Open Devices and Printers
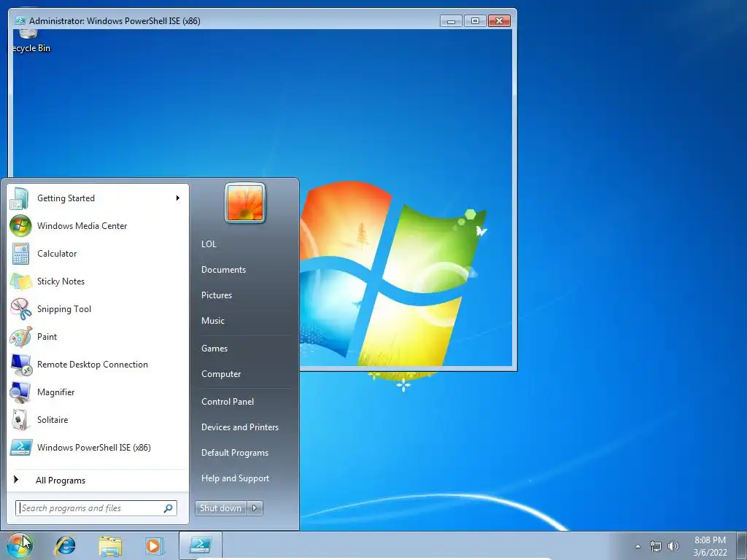Screen dimensions: 747x560 click(x=239, y=427)
